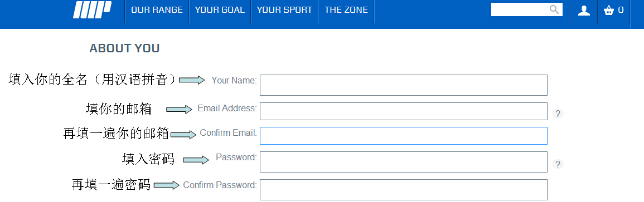Click the "Your Name:" field label

(234, 80)
